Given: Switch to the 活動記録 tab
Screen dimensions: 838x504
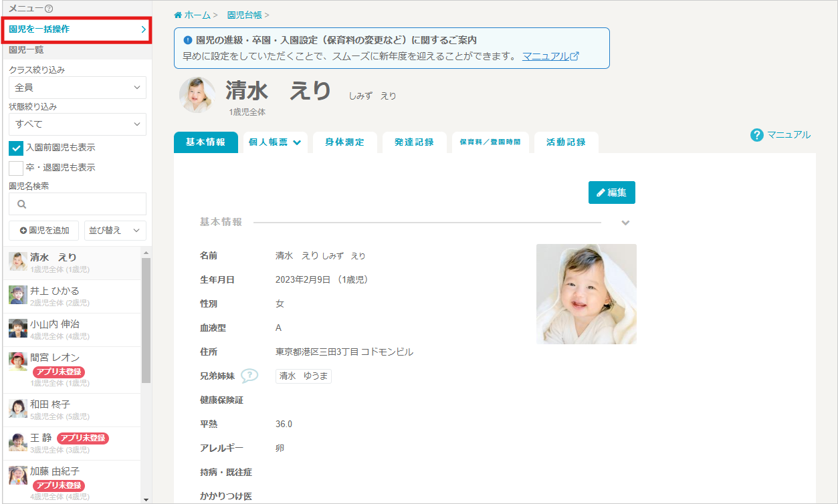Looking at the screenshot, I should 566,142.
